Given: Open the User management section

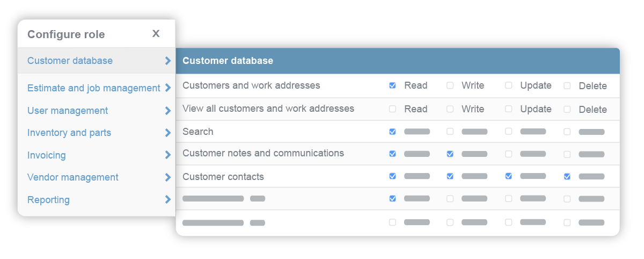Looking at the screenshot, I should click(x=68, y=111).
